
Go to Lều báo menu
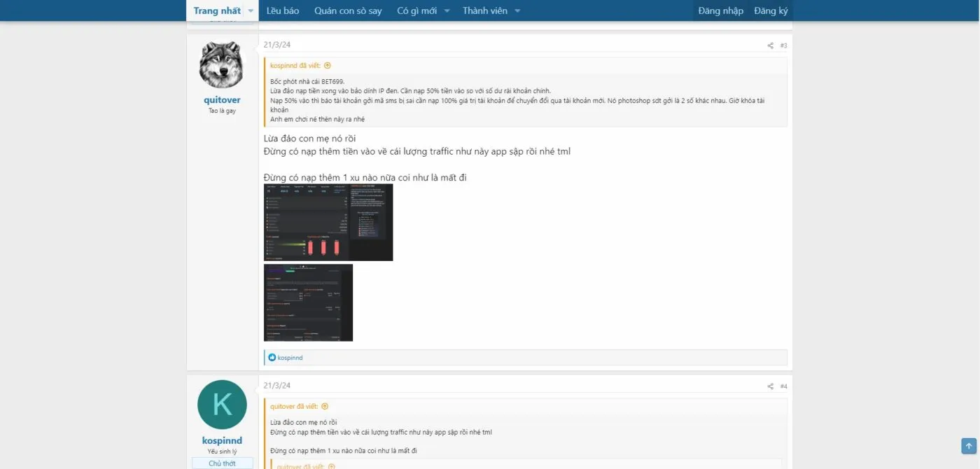[x=283, y=10]
